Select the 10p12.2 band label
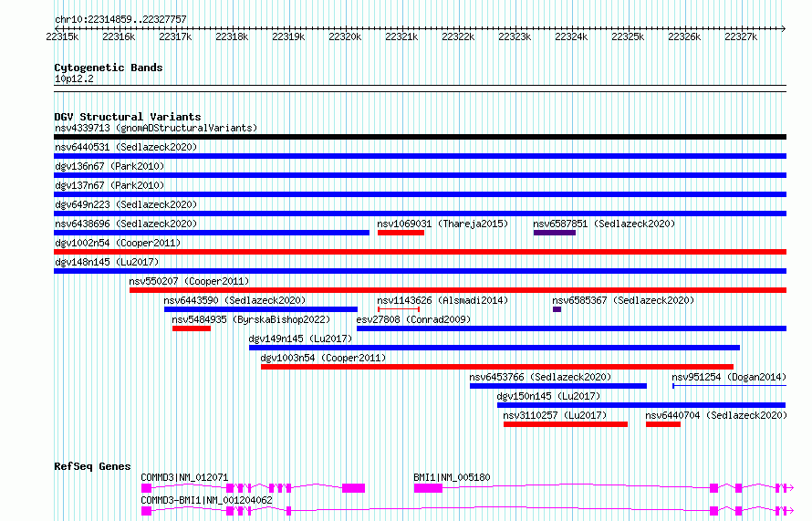812x521 pixels. (x=74, y=78)
